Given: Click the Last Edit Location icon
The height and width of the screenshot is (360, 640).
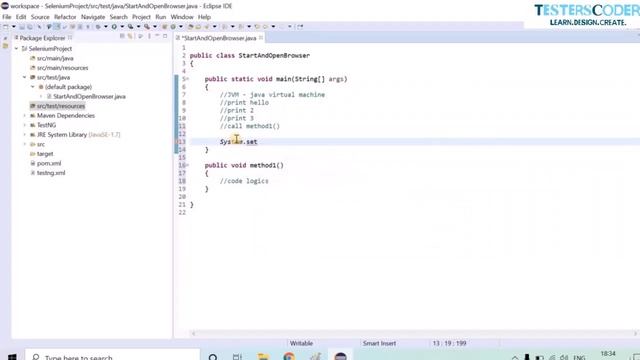Looking at the screenshot, I should coord(257,27).
